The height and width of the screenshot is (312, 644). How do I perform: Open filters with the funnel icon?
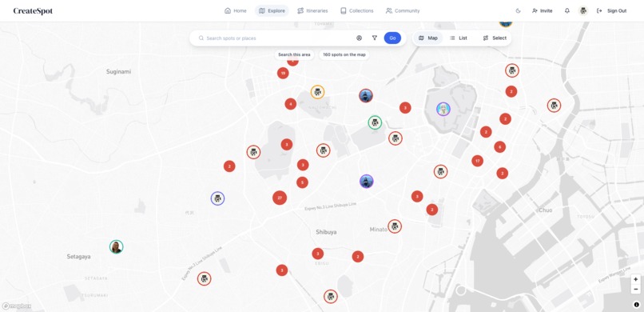pos(375,38)
